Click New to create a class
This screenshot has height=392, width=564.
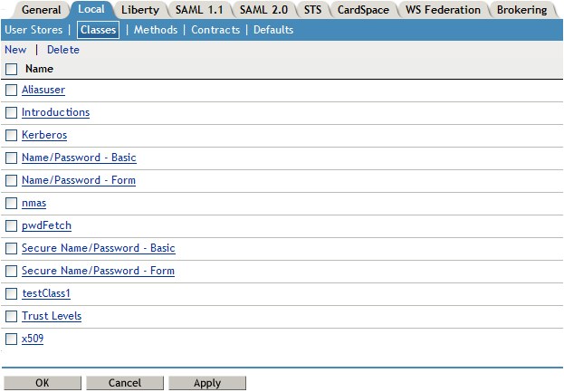pyautogui.click(x=15, y=50)
